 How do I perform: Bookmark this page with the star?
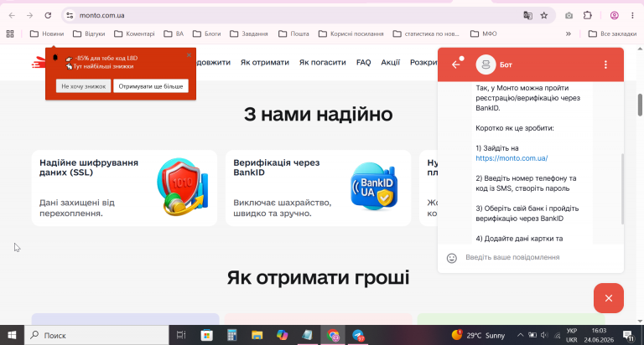coord(544,16)
